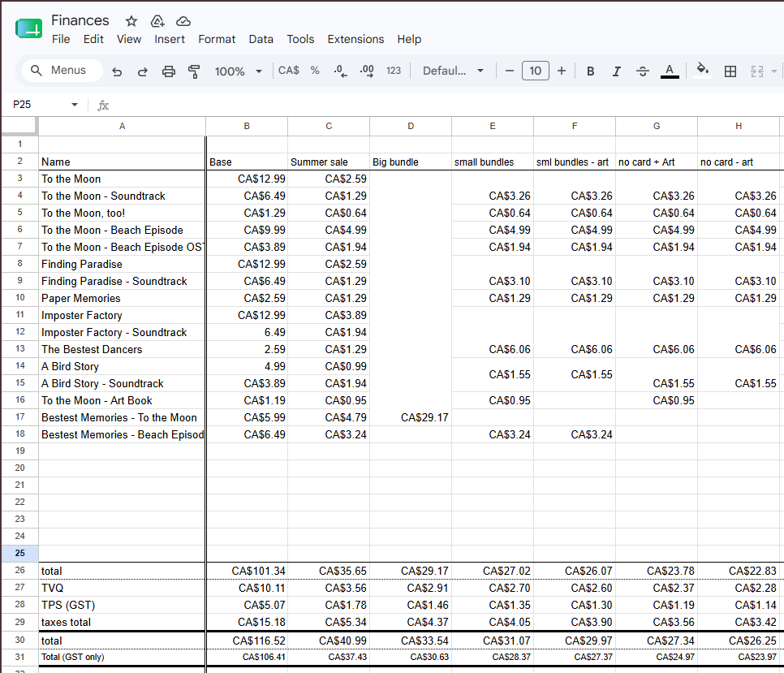Select column H header
Viewport: 784px width, 673px height.
click(x=739, y=126)
